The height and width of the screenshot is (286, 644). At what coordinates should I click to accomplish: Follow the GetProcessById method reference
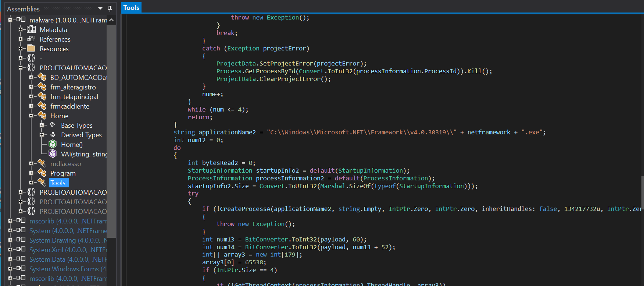(270, 71)
